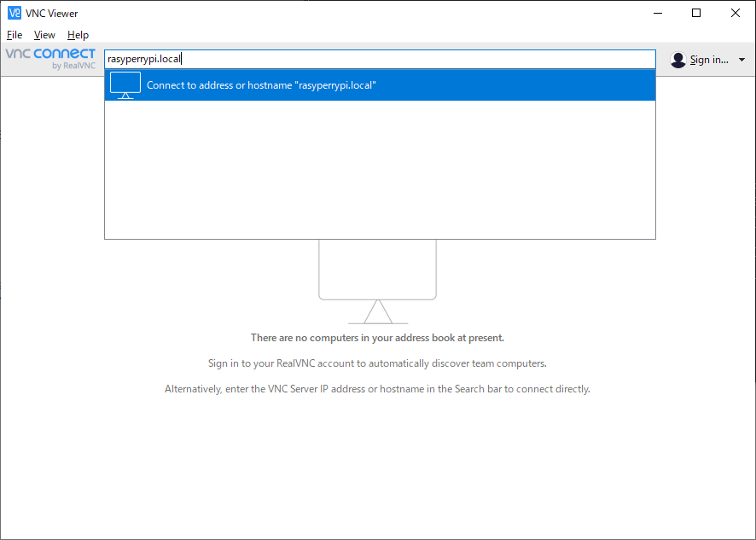Click the user avatar icon beside Sign in
This screenshot has width=756, height=540.
pyautogui.click(x=678, y=60)
